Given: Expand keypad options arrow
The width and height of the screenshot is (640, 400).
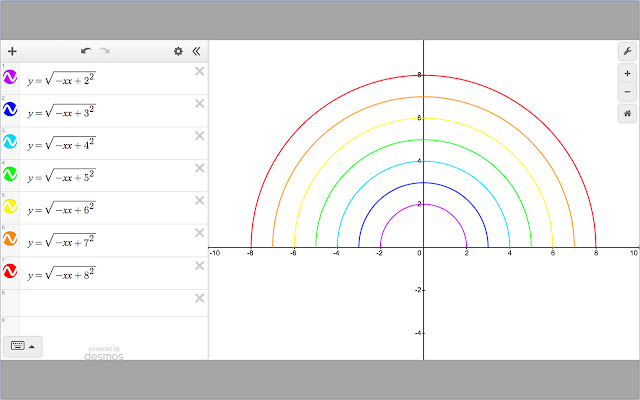Looking at the screenshot, I should [32, 347].
